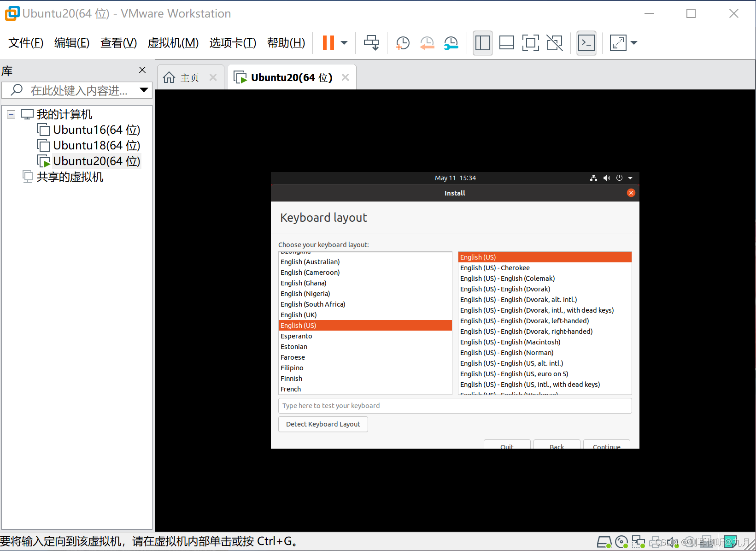Open the 文件(F) menu
Screen dimensions: 756x551
coord(26,43)
